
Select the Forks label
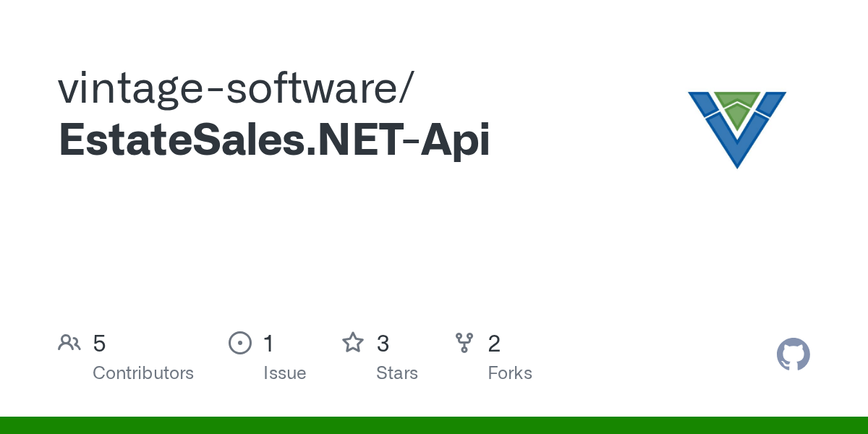coord(510,373)
